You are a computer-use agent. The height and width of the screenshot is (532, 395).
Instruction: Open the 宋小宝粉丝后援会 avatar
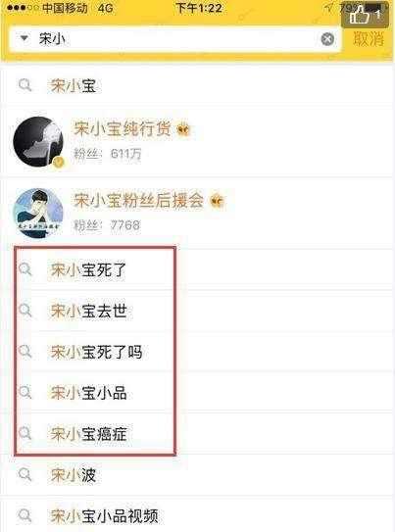(x=38, y=213)
